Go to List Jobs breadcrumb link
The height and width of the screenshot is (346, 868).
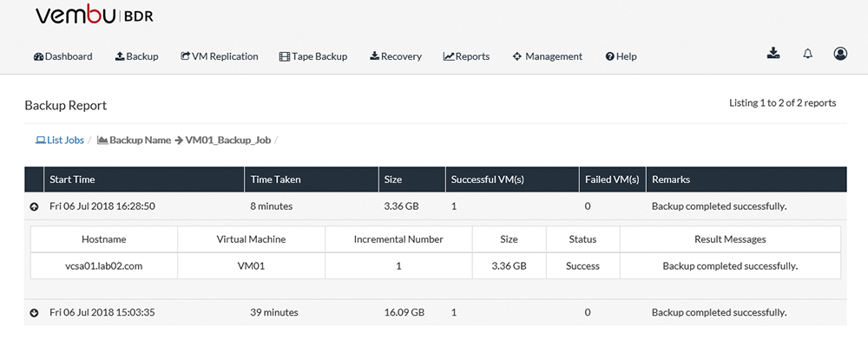click(60, 140)
